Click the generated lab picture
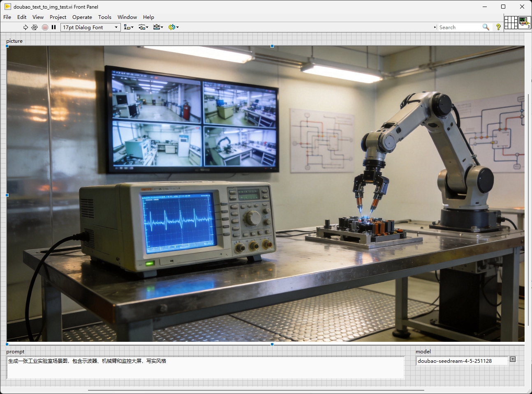 pyautogui.click(x=266, y=194)
